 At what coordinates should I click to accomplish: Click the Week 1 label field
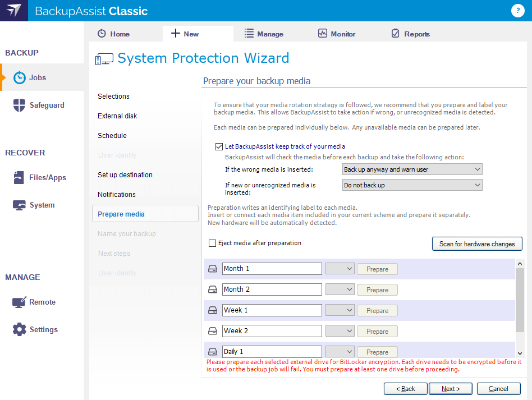coord(272,310)
